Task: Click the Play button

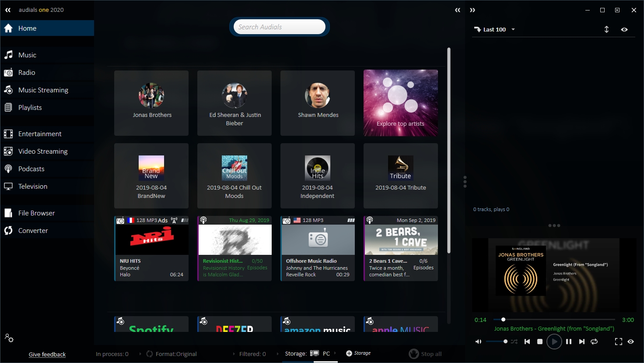Action: [x=554, y=342]
